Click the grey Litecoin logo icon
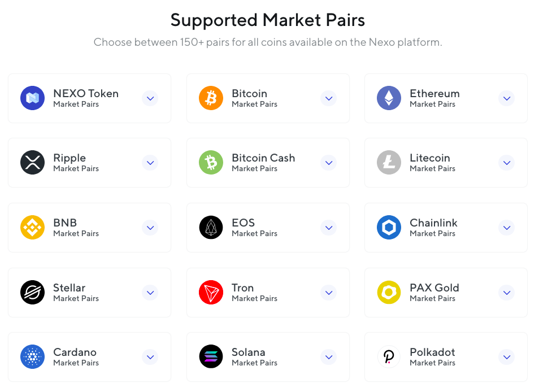 389,163
